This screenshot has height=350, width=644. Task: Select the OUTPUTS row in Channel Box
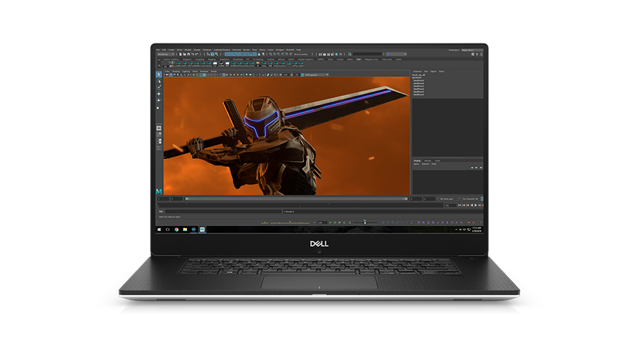[x=418, y=77]
